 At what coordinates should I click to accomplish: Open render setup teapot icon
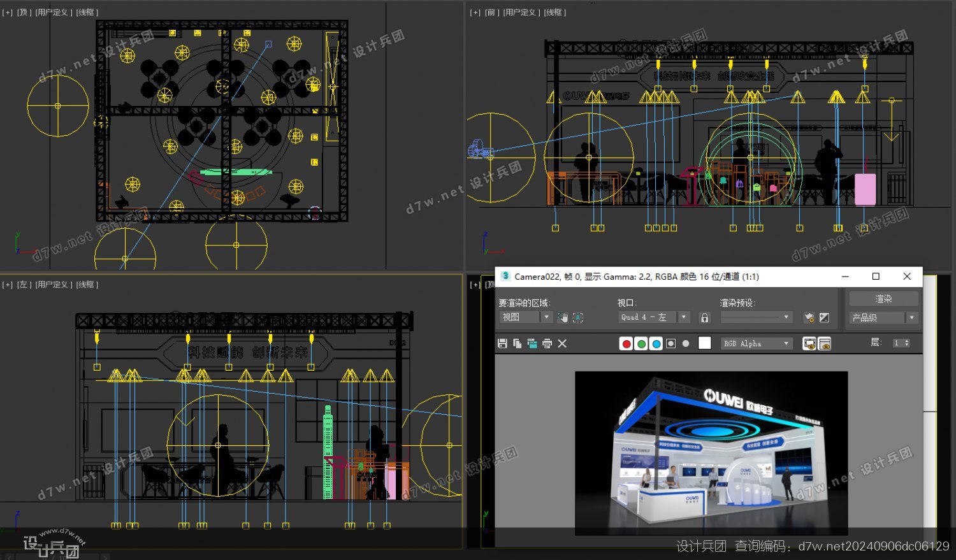[x=809, y=317]
